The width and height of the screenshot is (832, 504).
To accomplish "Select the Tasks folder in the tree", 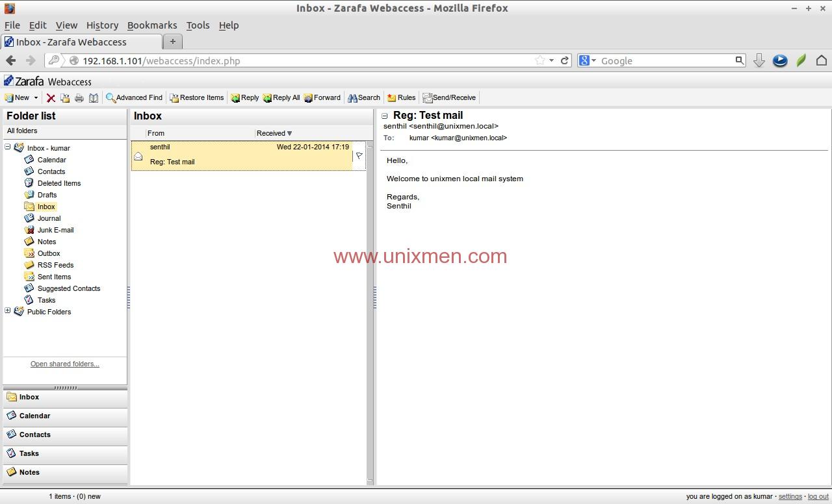I will coord(46,300).
